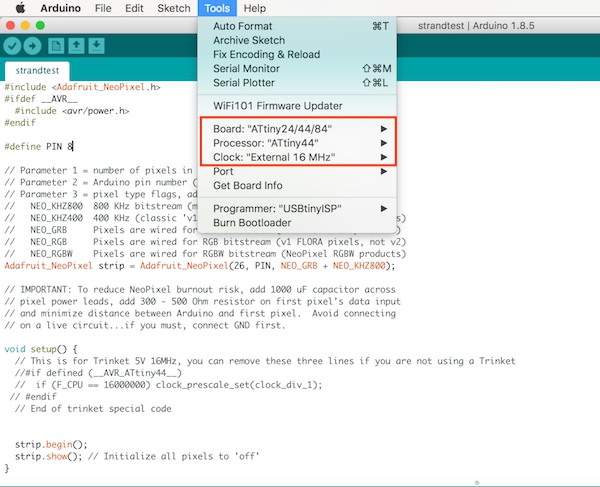The width and height of the screenshot is (600, 487).
Task: Open the Edit menu
Action: coord(134,8)
